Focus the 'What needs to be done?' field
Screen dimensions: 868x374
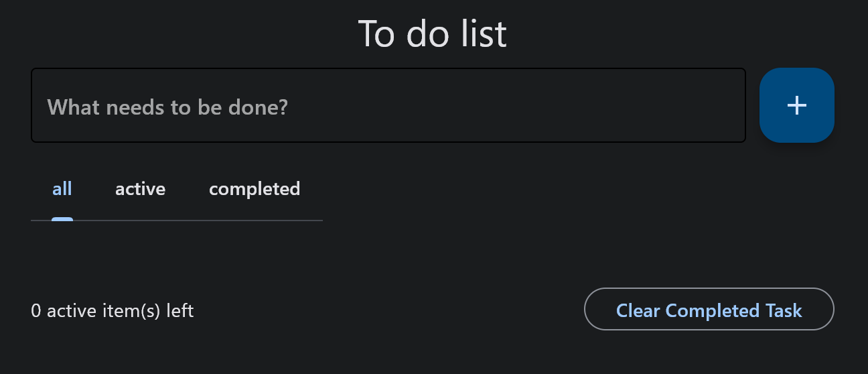[x=388, y=105]
